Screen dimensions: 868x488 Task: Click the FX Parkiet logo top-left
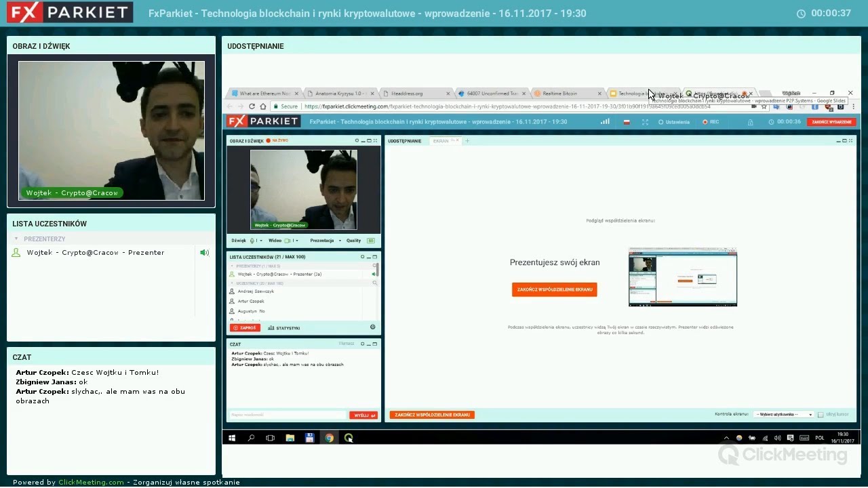coord(69,12)
